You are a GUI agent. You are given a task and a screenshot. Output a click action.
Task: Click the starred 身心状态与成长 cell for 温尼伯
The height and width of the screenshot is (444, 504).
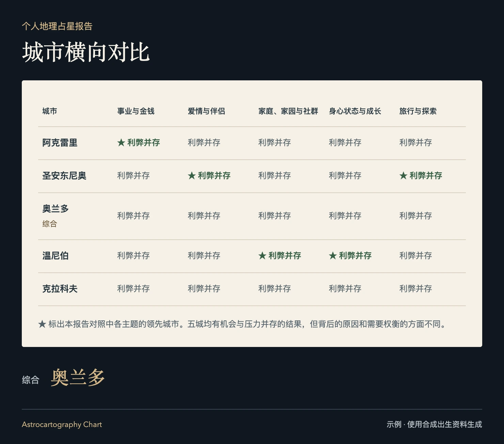click(x=350, y=256)
